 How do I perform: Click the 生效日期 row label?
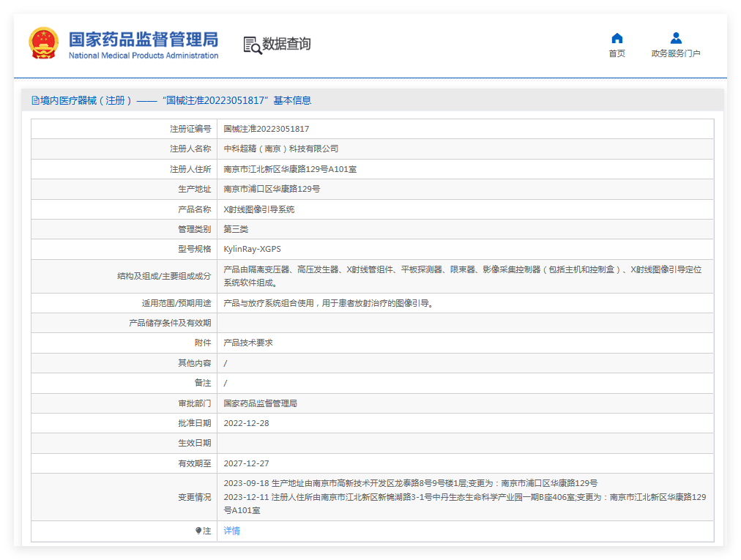[195, 444]
